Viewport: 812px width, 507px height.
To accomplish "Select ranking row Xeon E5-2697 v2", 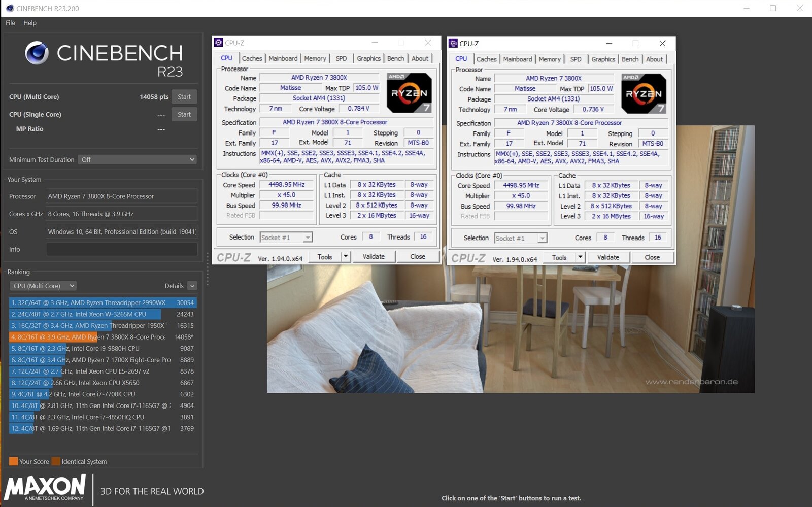I will [x=103, y=371].
